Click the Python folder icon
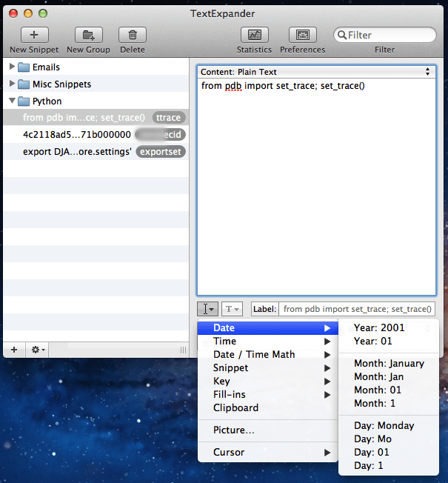This screenshot has width=448, height=483. [24, 101]
